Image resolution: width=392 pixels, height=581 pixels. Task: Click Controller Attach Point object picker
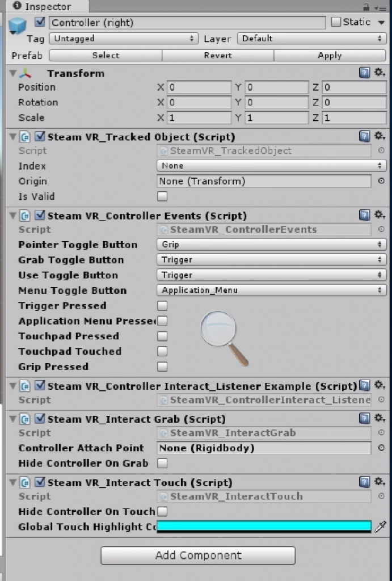point(381,448)
